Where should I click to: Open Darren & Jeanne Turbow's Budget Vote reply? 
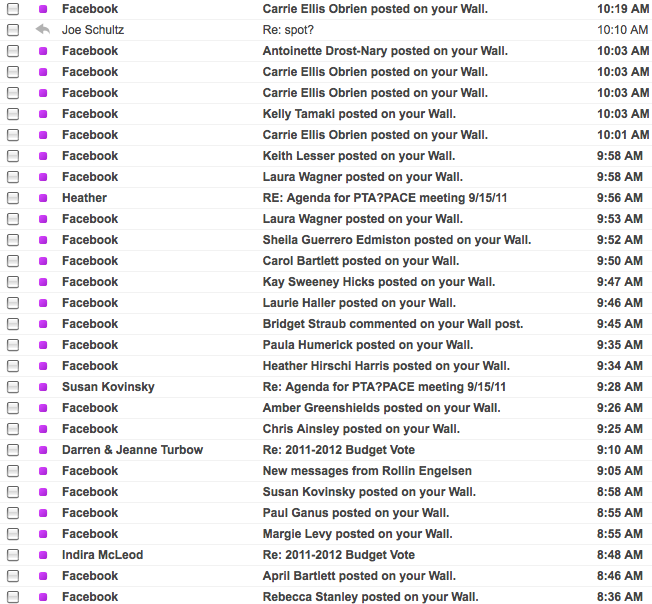[338, 450]
